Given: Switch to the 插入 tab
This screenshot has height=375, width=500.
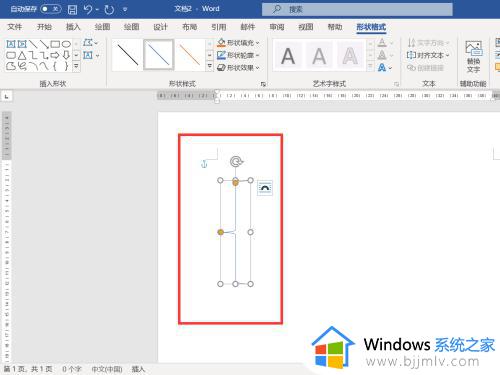Looking at the screenshot, I should [73, 27].
